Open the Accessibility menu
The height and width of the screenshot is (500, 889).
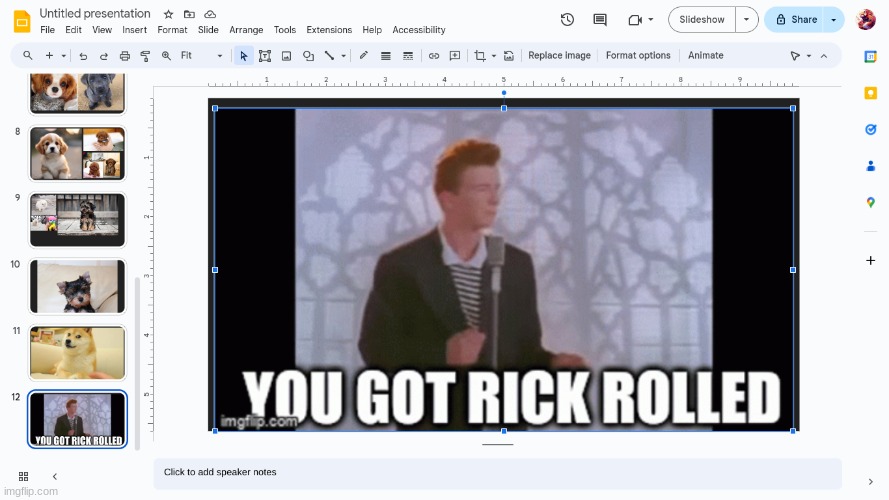(x=418, y=30)
